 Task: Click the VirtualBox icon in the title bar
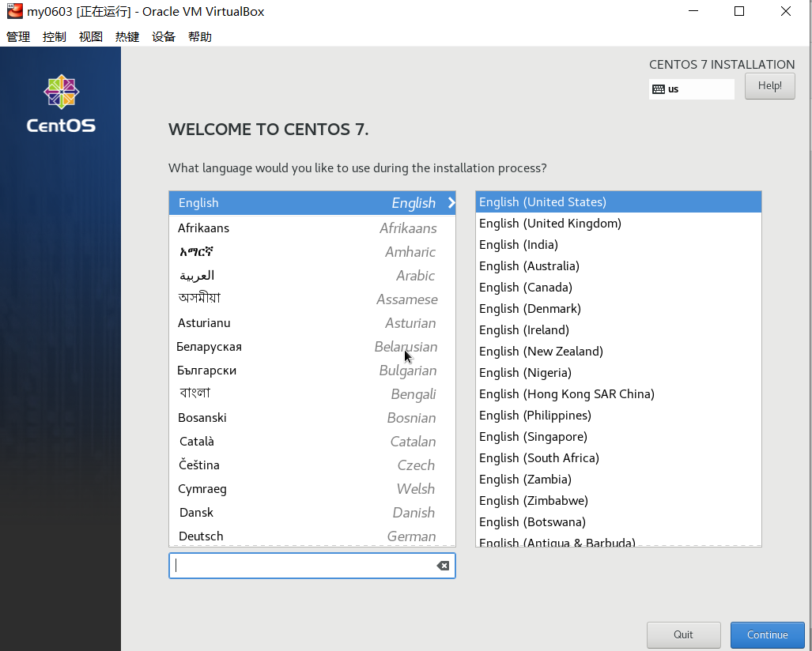tap(14, 11)
